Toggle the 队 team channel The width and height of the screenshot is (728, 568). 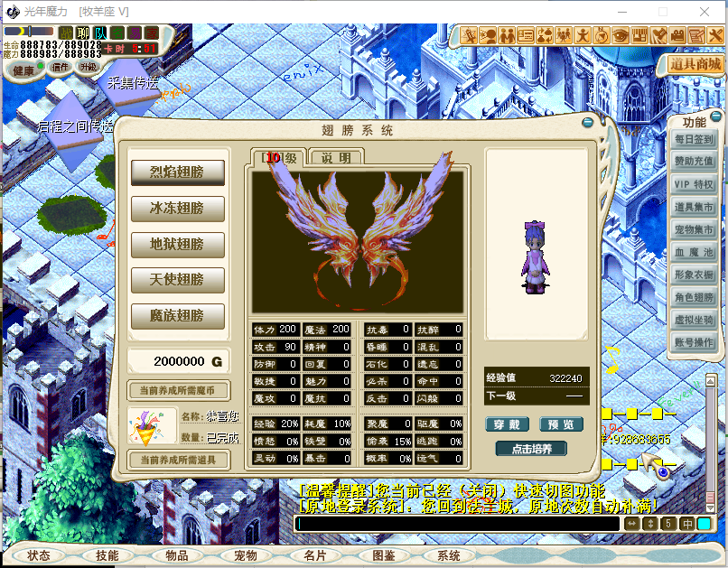(100, 33)
